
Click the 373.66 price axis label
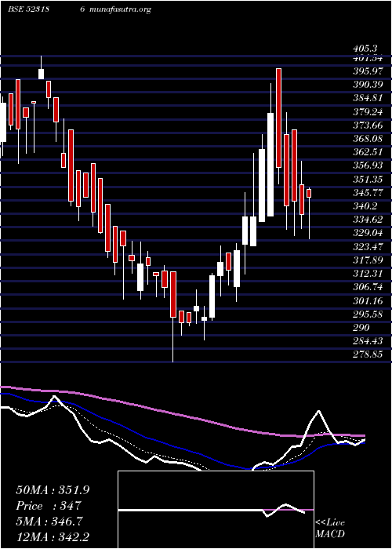(368, 125)
